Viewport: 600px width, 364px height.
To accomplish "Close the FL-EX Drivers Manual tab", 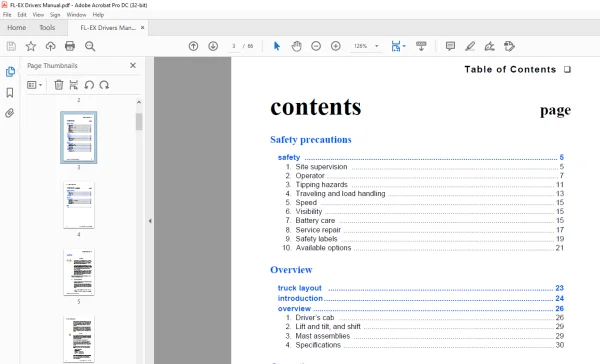I will tap(143, 28).
